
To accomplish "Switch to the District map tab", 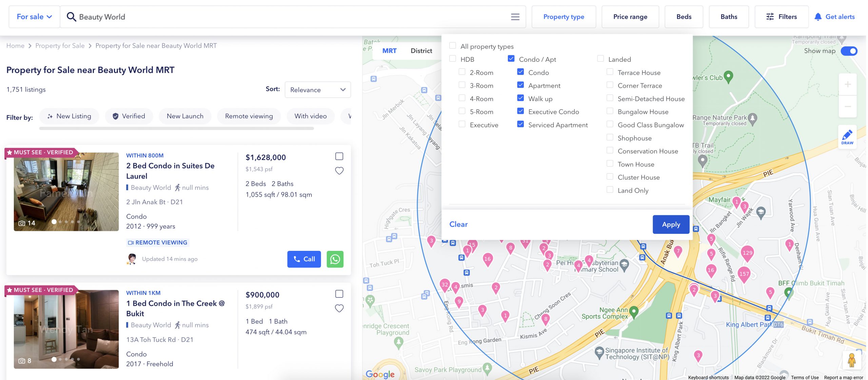I will pyautogui.click(x=421, y=51).
